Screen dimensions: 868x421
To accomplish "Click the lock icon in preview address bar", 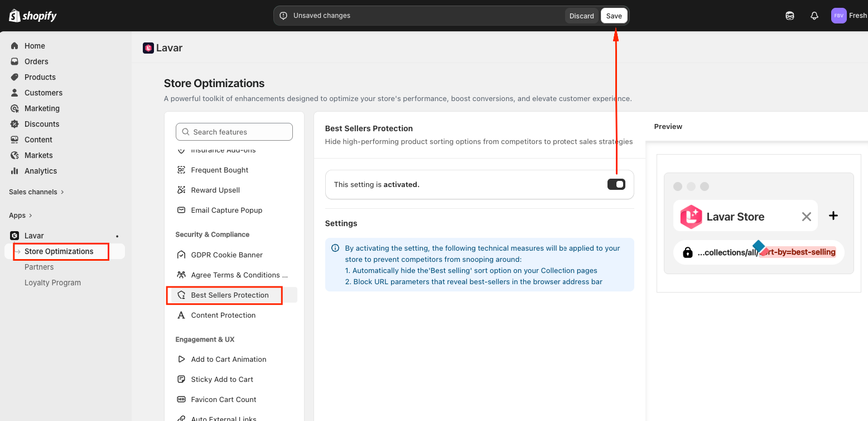I will coord(688,252).
